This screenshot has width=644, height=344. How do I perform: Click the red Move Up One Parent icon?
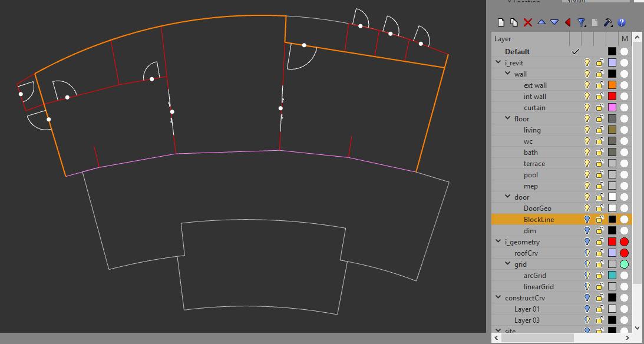coord(568,22)
